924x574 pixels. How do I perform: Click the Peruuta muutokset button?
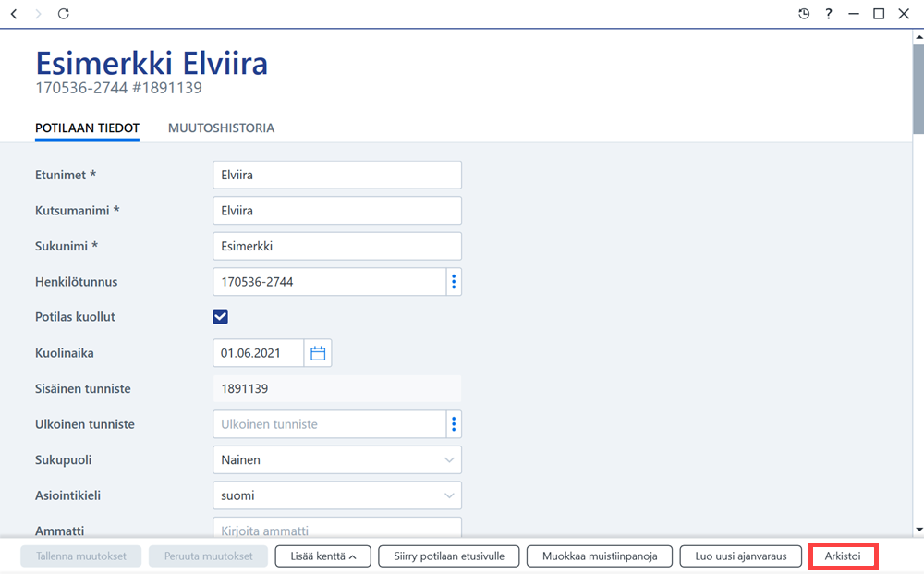pyautogui.click(x=209, y=556)
